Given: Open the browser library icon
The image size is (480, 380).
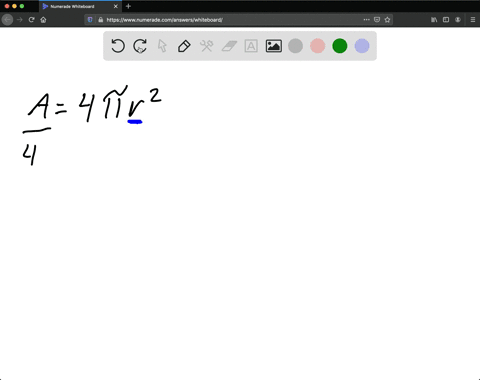Looking at the screenshot, I should coord(434,20).
